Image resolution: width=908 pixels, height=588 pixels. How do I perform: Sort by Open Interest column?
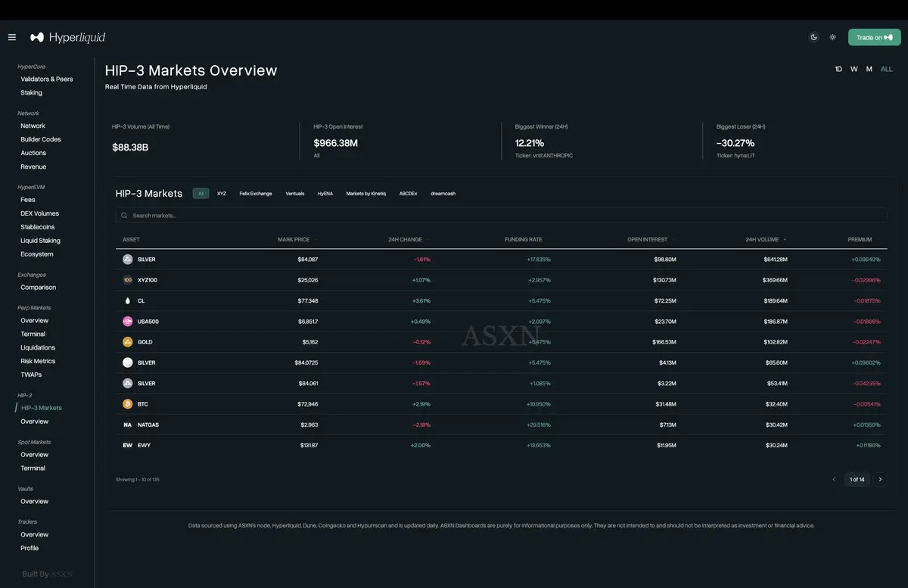648,239
